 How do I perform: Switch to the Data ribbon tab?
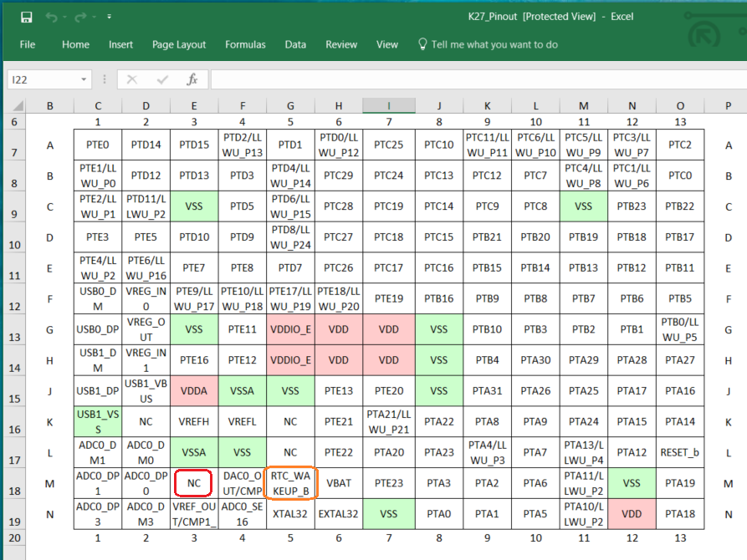(x=295, y=44)
